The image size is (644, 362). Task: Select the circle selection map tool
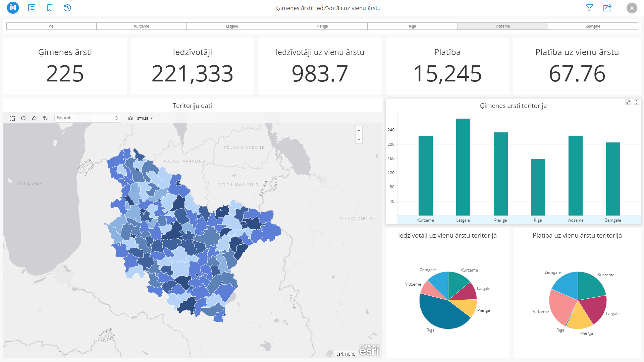pos(23,118)
